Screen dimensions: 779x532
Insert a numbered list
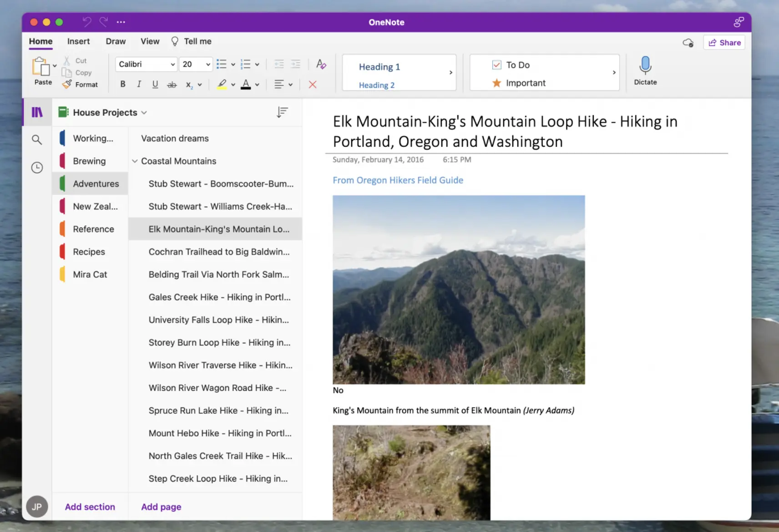[x=246, y=64]
